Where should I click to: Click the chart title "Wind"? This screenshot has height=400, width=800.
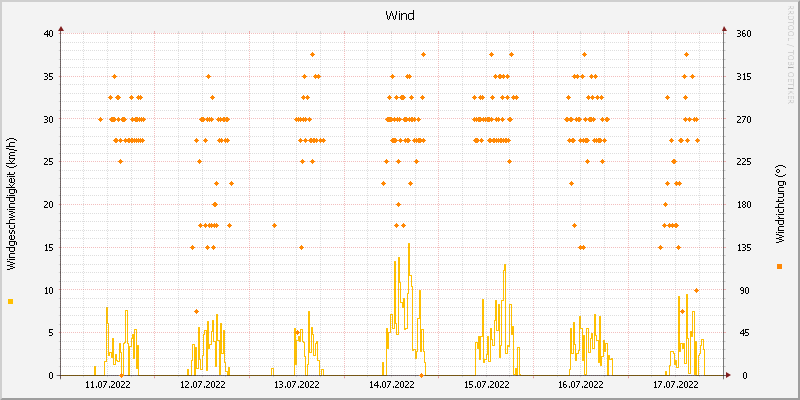pyautogui.click(x=400, y=15)
